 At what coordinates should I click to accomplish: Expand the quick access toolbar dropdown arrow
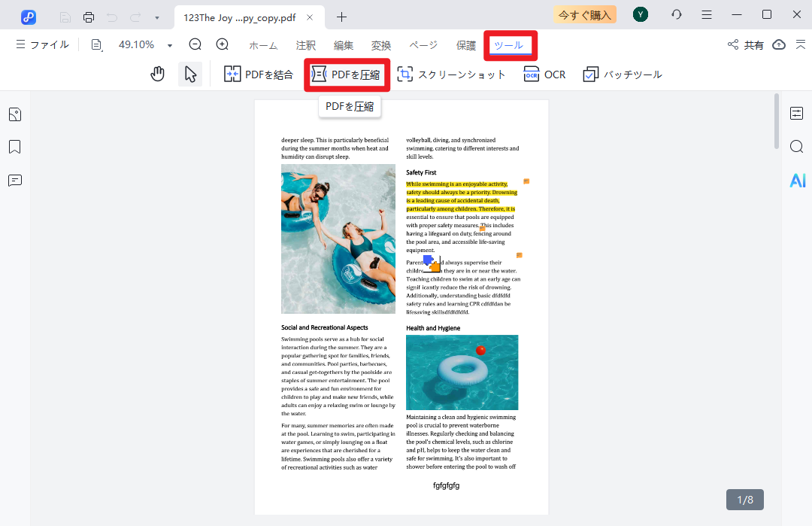click(156, 17)
